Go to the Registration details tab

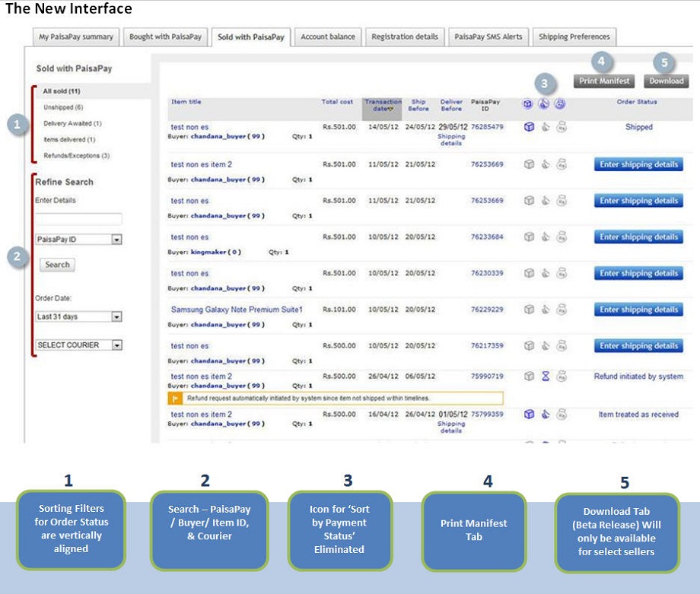pos(405,37)
